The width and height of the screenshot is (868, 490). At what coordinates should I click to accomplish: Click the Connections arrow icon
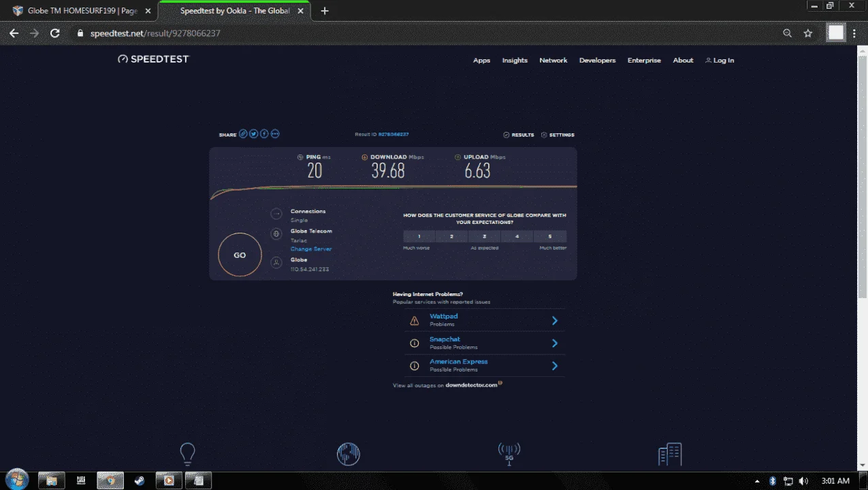coord(276,214)
